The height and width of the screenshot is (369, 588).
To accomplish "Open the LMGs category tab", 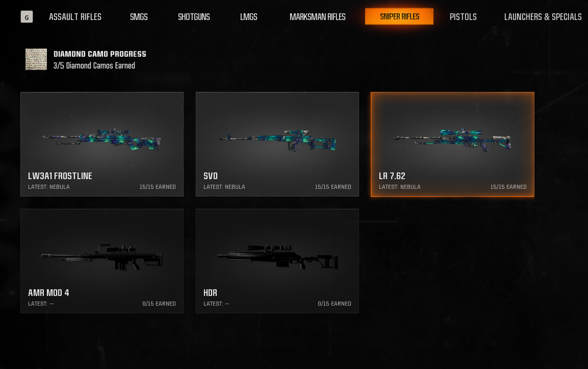I will (249, 17).
